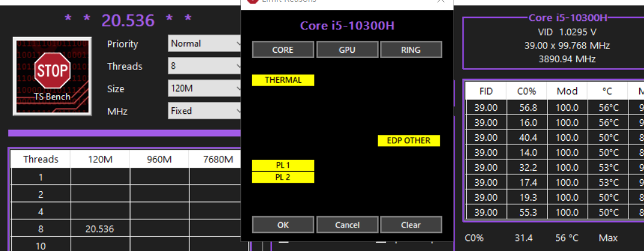Screen dimensions: 644x251
Task: Click the Core i5-10300H heading in ThrottleStop panel
Action: [x=567, y=17]
